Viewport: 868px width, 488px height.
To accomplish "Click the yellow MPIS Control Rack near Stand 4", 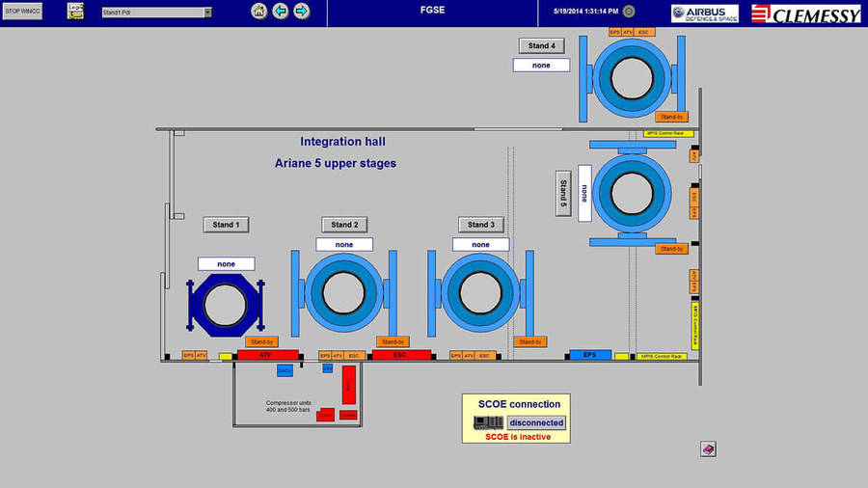I will pyautogui.click(x=668, y=133).
